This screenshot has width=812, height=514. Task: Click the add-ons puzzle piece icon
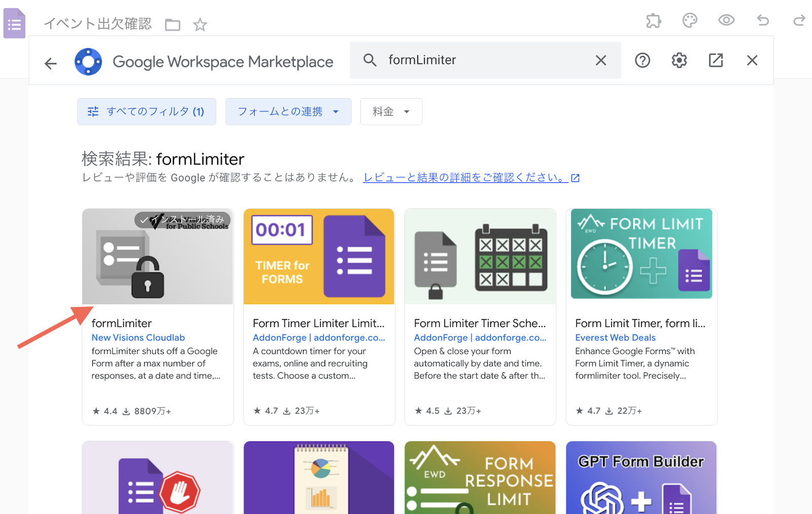(x=653, y=21)
